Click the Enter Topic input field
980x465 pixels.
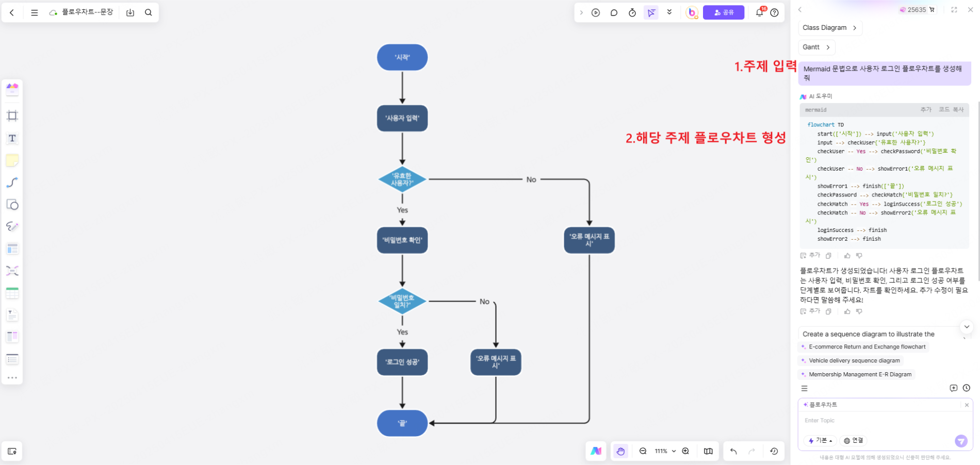[885, 421]
